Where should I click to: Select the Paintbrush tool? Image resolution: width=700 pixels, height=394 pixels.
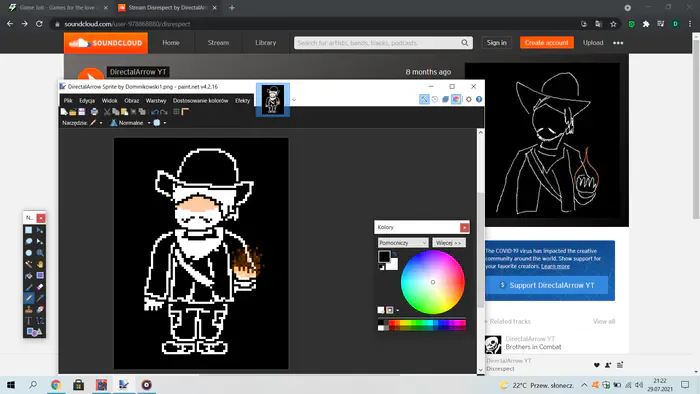[x=29, y=287]
